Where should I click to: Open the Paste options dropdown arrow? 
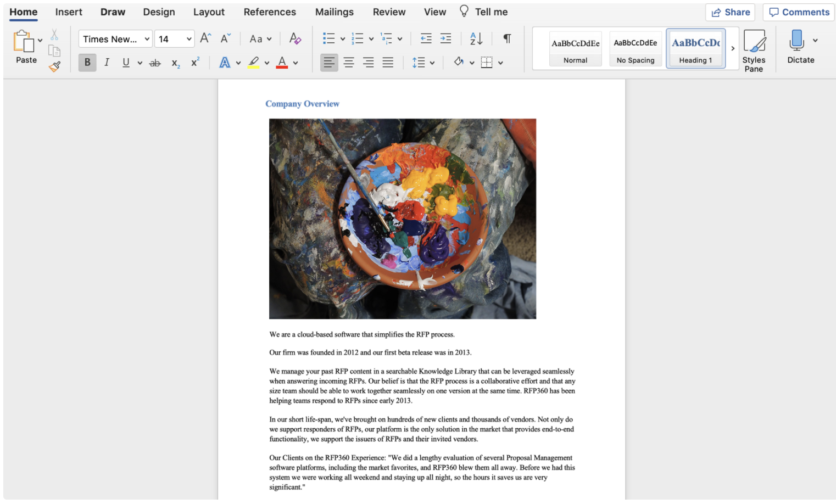[40, 41]
